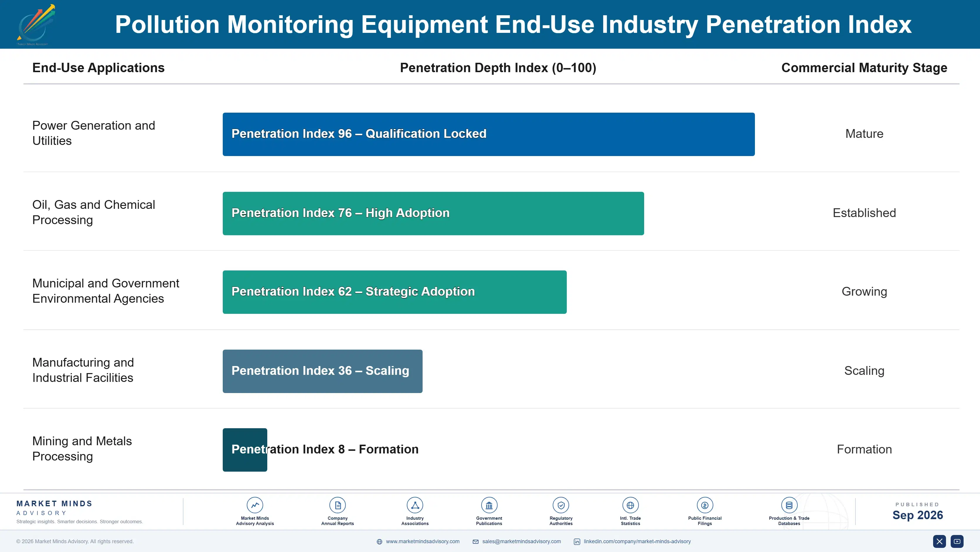Click the slide title Pollution Monitoring Equipment heading

[x=513, y=25]
